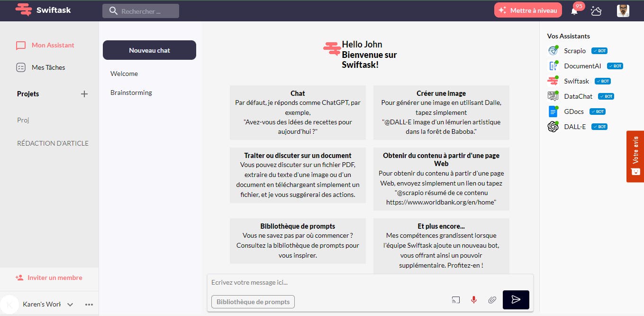The height and width of the screenshot is (316, 644).
Task: Click the Mettre à niveau button
Action: (528, 10)
